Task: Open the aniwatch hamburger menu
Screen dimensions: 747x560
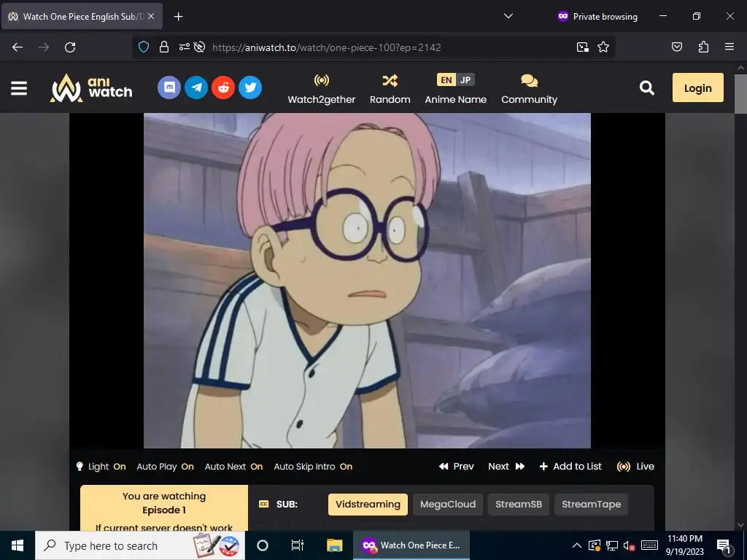Action: [x=18, y=88]
